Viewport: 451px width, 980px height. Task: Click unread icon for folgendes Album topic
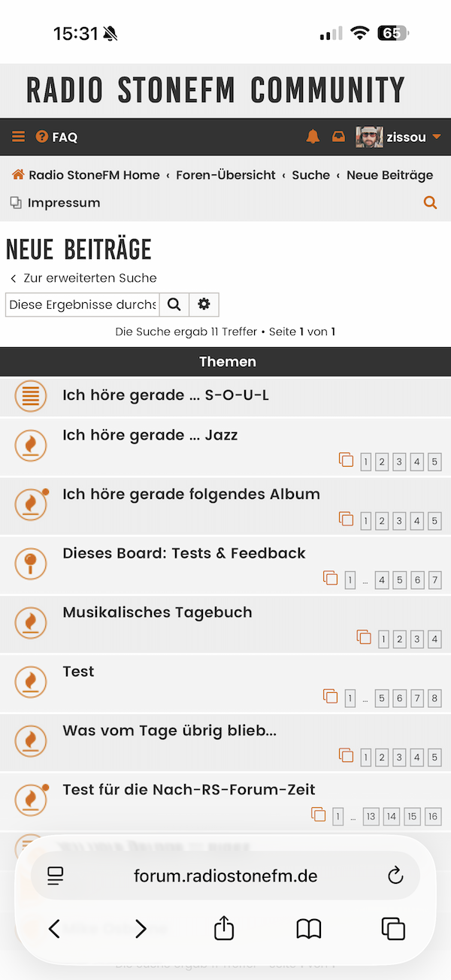[x=31, y=505]
